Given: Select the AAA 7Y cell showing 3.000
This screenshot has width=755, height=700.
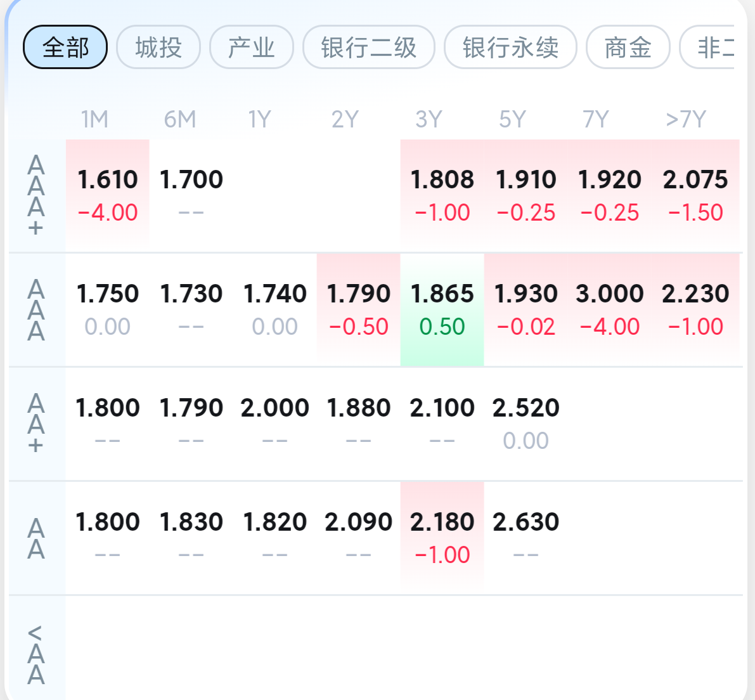Looking at the screenshot, I should 609,309.
